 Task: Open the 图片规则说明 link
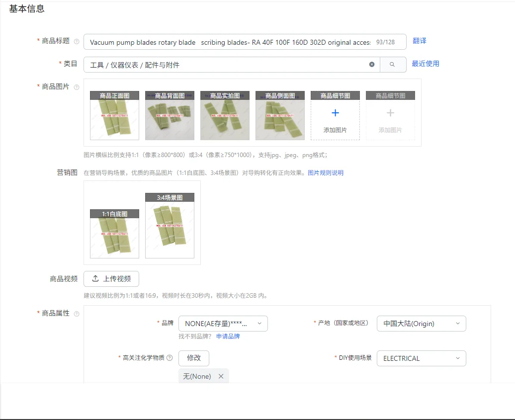[x=326, y=173]
